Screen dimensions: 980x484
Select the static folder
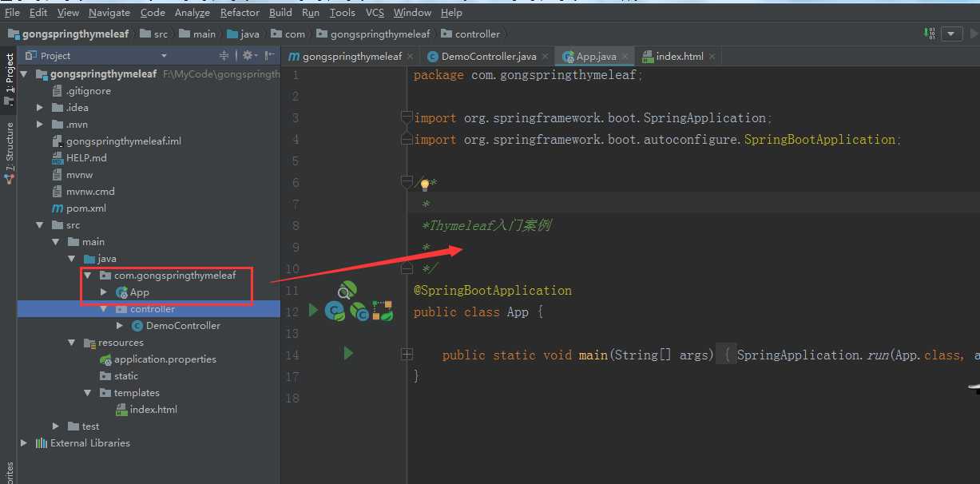[119, 375]
